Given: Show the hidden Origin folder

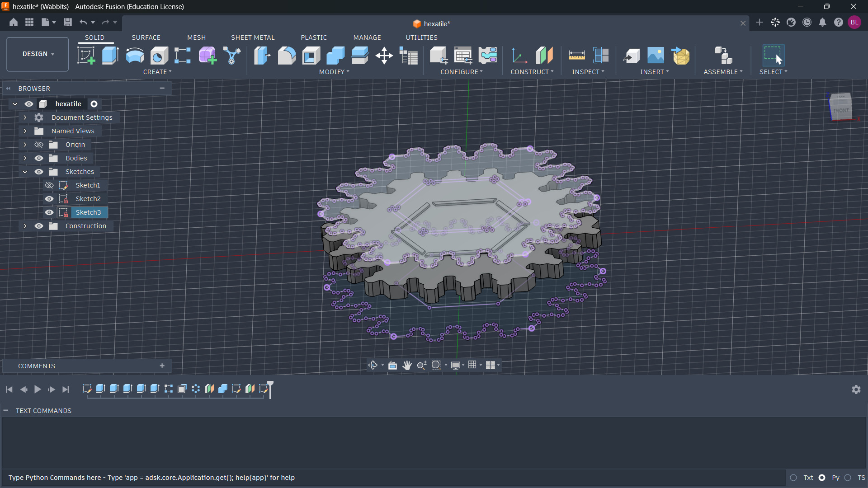Looking at the screenshot, I should click(x=39, y=145).
